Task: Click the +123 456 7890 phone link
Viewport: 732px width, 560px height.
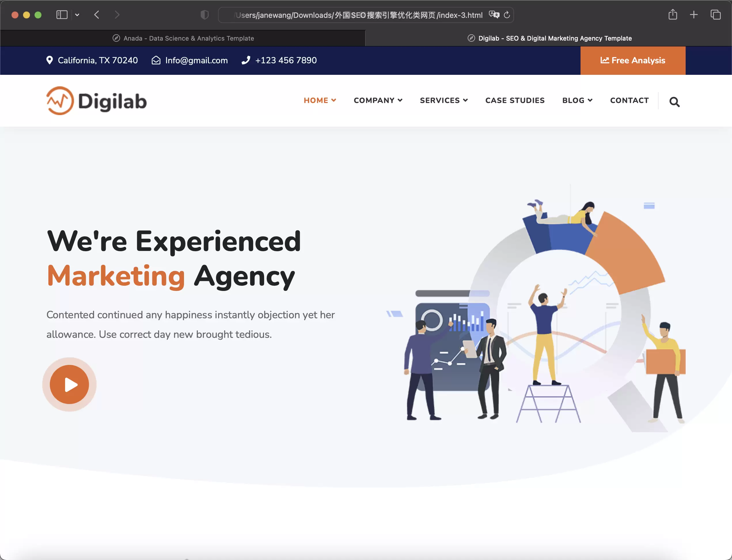Action: (280, 60)
